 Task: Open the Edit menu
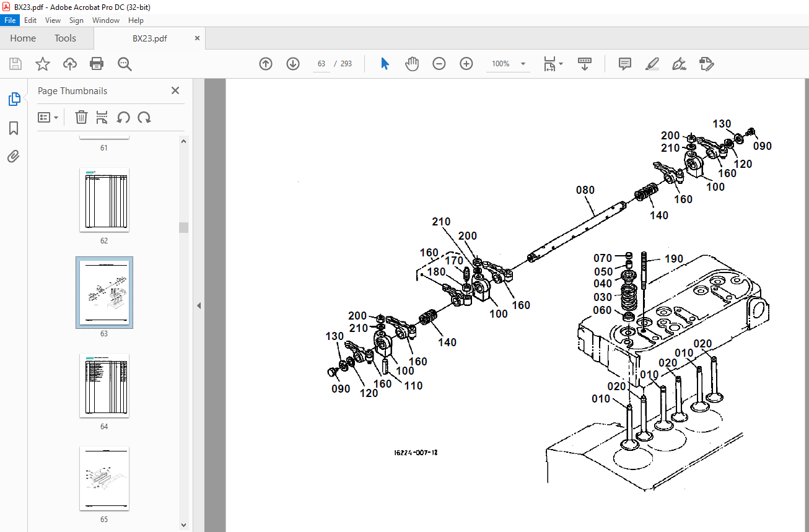click(30, 20)
